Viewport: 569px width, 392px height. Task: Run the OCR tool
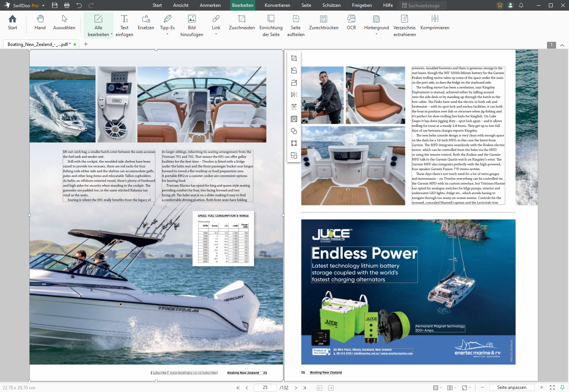pyautogui.click(x=351, y=22)
